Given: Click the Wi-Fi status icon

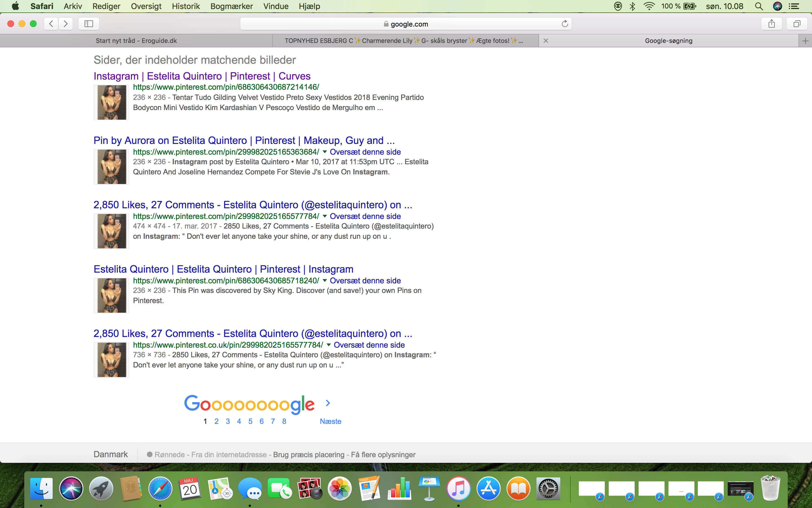Looking at the screenshot, I should [x=649, y=6].
